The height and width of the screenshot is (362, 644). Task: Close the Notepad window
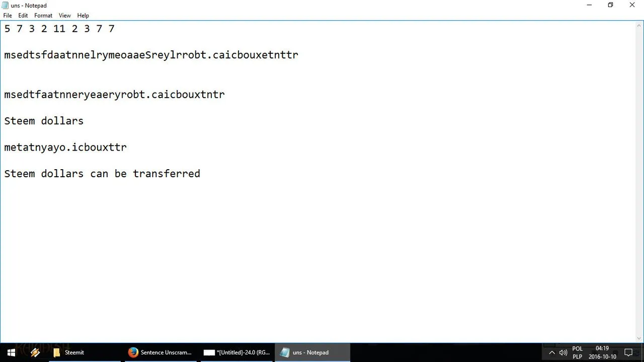(x=632, y=5)
